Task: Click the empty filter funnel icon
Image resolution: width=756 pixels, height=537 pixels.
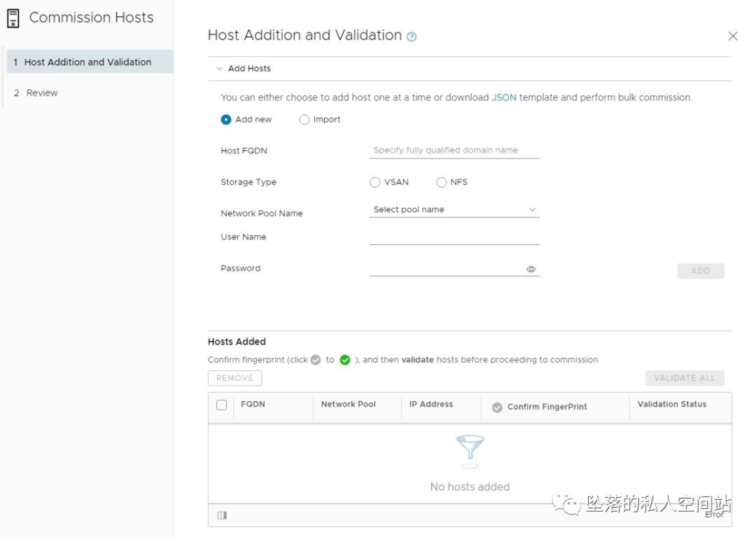Action: tap(470, 448)
